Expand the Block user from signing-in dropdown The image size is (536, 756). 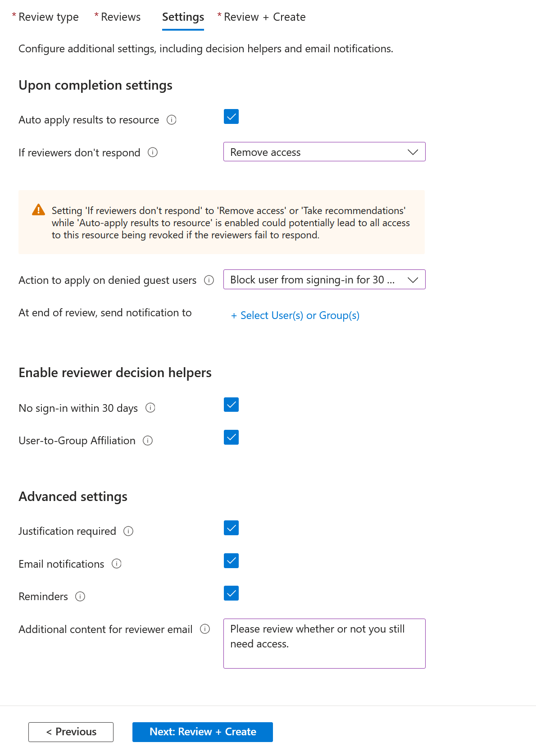pos(324,279)
